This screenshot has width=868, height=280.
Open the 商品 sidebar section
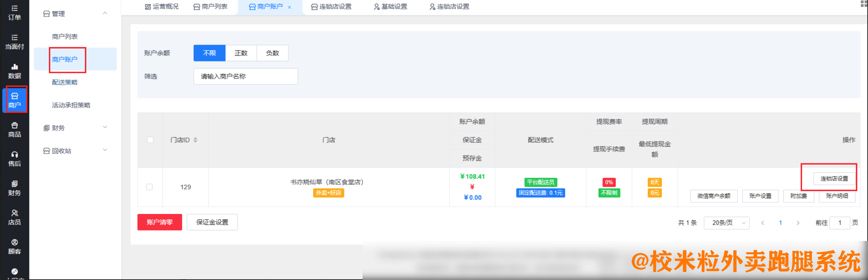14,129
